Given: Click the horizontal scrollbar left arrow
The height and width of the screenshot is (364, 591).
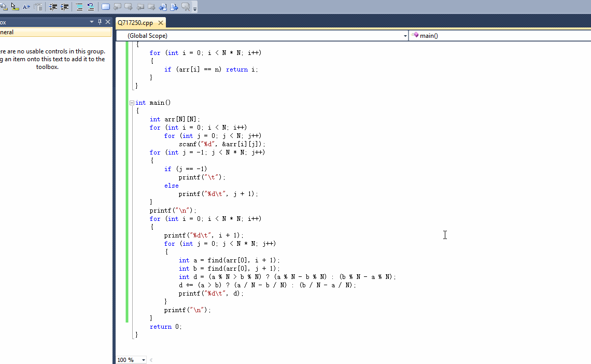Looking at the screenshot, I should point(151,360).
